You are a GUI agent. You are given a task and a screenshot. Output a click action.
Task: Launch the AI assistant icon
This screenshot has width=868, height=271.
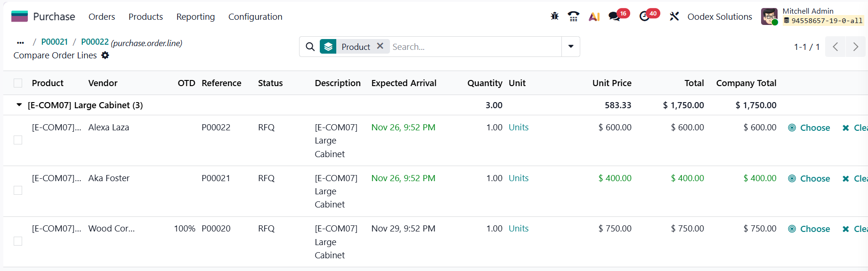click(x=594, y=16)
